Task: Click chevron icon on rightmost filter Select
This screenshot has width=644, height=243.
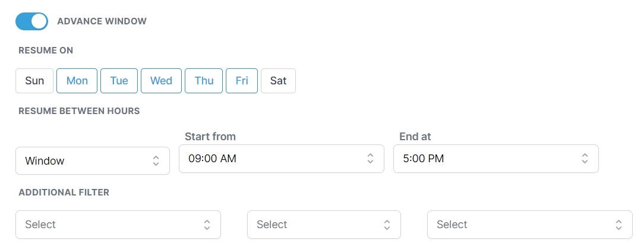Action: pyautogui.click(x=619, y=225)
